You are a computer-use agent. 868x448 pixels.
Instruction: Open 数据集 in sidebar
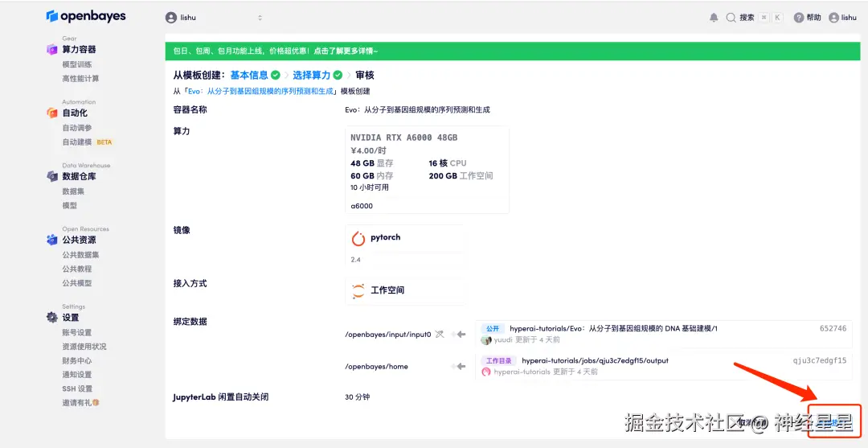(73, 191)
